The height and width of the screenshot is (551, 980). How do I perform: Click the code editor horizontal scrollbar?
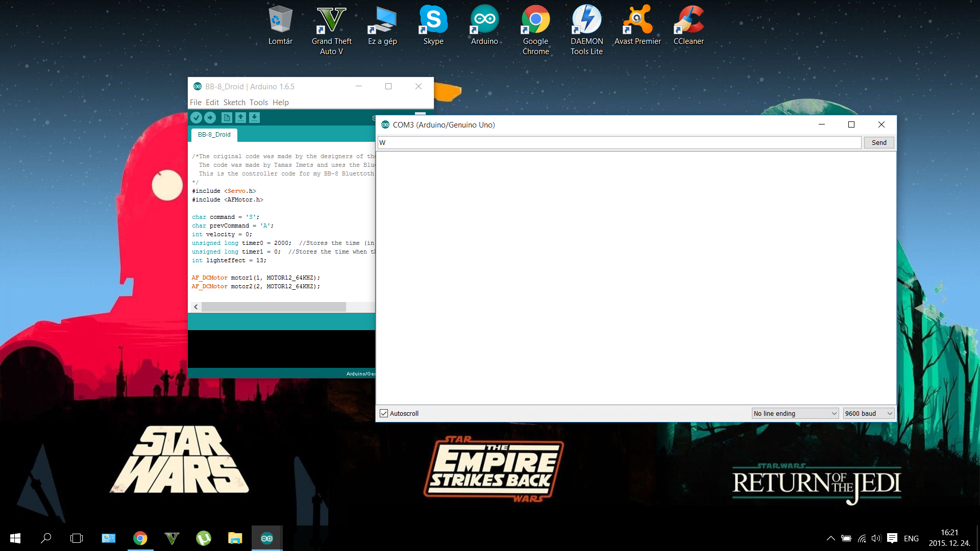tap(274, 307)
